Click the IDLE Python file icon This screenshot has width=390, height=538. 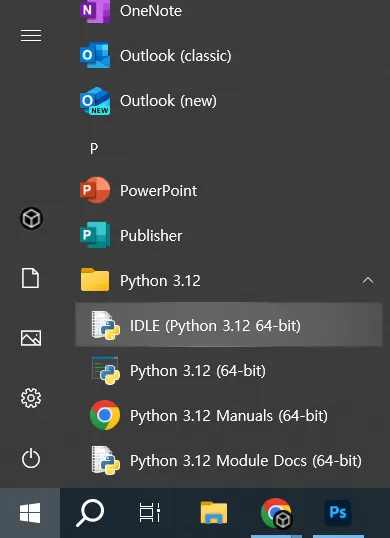point(106,325)
